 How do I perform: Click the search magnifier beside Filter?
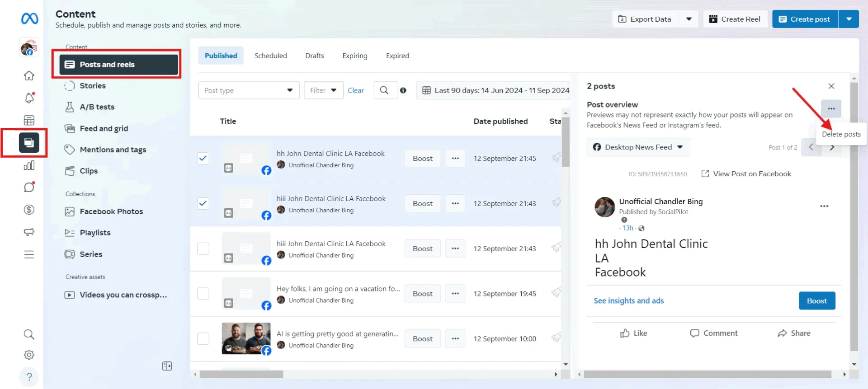[384, 90]
